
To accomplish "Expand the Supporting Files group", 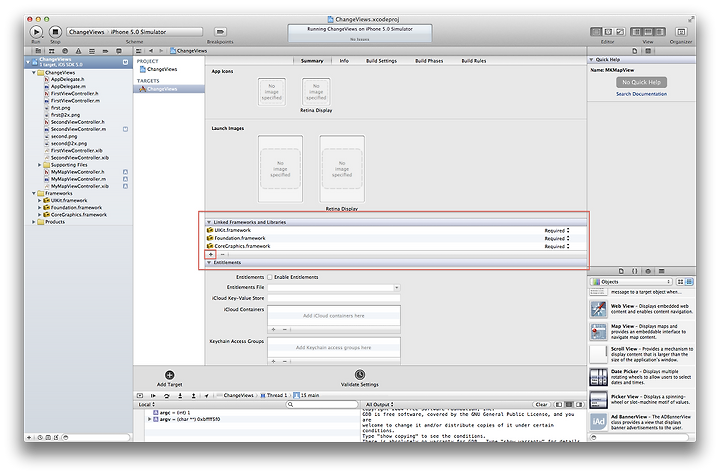I will [39, 164].
